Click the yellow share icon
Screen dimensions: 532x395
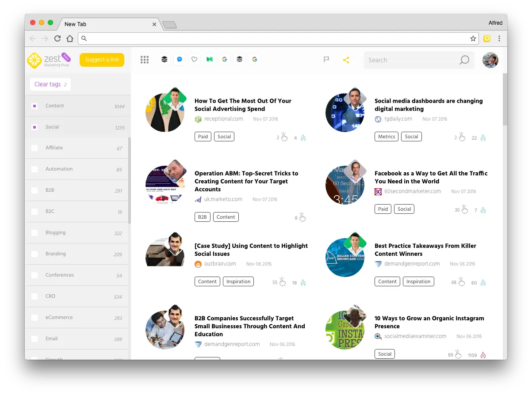coord(346,60)
